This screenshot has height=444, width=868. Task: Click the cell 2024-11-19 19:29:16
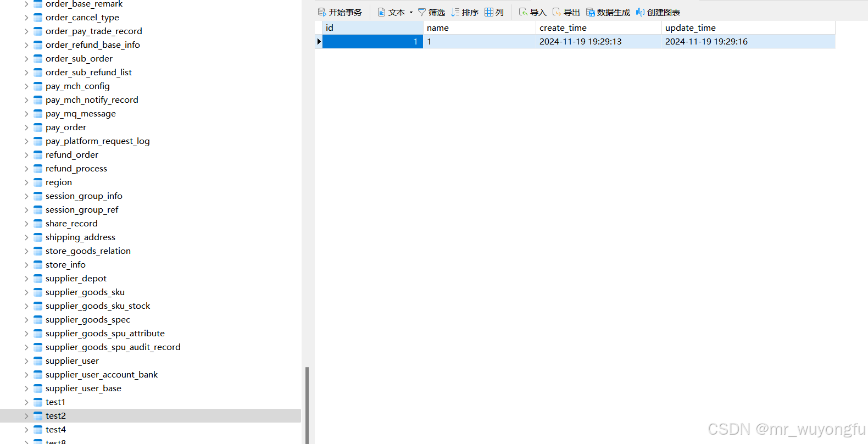point(748,41)
